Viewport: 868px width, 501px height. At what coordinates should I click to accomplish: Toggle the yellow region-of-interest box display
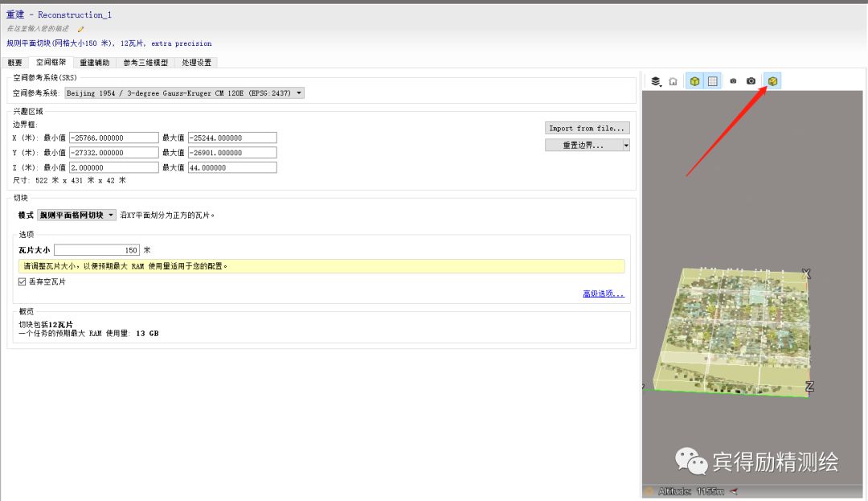[x=694, y=81]
